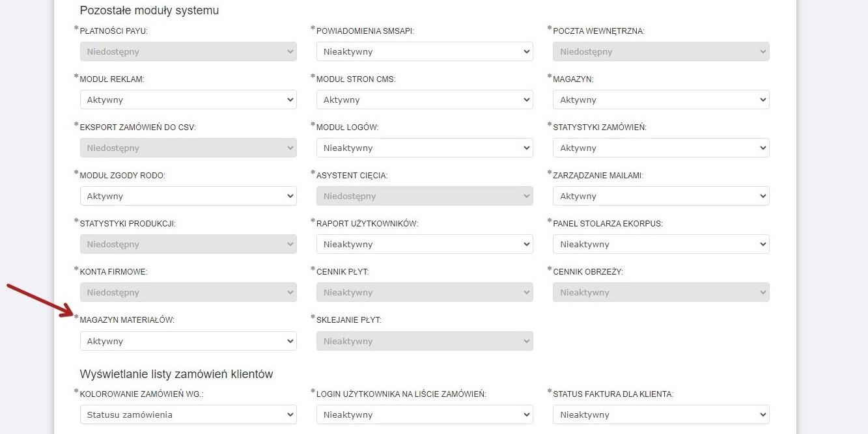Click the disabled Sklejanie płyt dropdown
Viewport: 868px width, 434px height.
(x=424, y=341)
